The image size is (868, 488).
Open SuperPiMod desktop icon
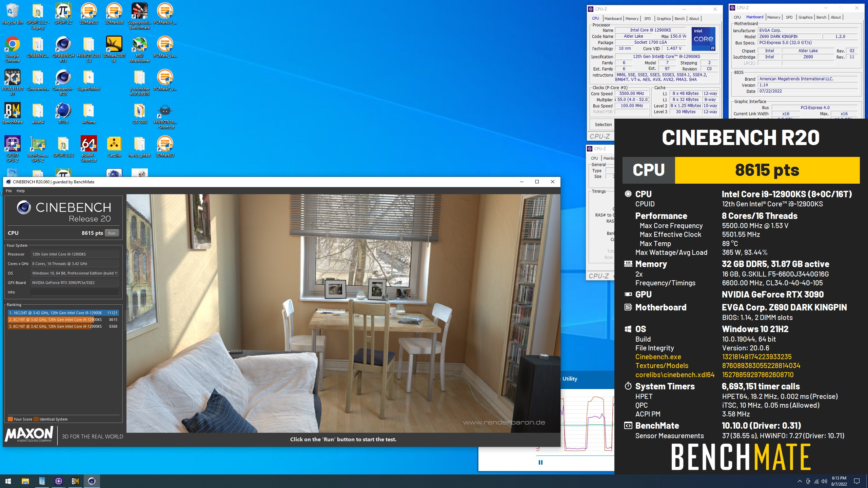tap(88, 80)
